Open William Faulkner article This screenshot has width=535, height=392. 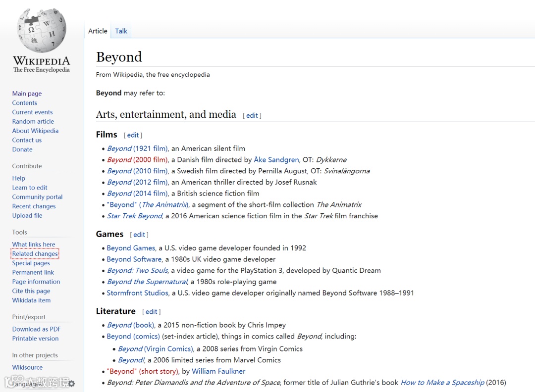click(218, 372)
